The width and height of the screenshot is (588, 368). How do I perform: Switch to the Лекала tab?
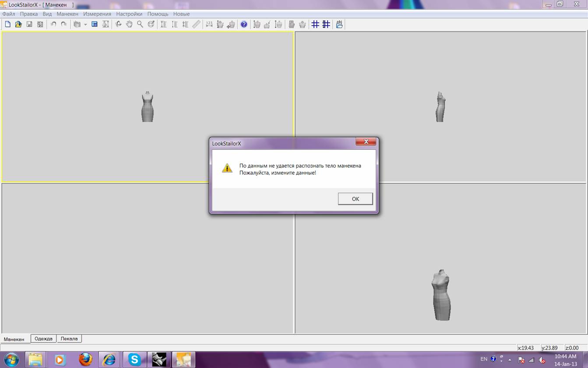pyautogui.click(x=69, y=339)
